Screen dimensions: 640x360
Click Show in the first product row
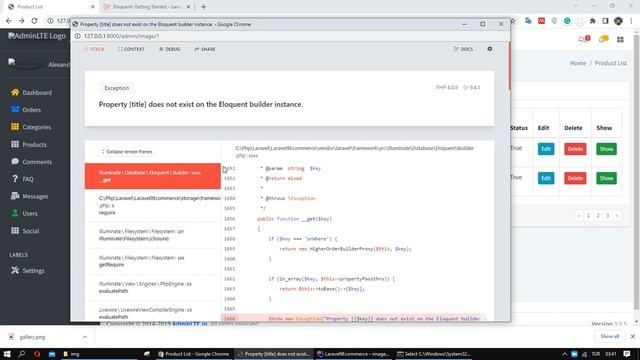[606, 149]
